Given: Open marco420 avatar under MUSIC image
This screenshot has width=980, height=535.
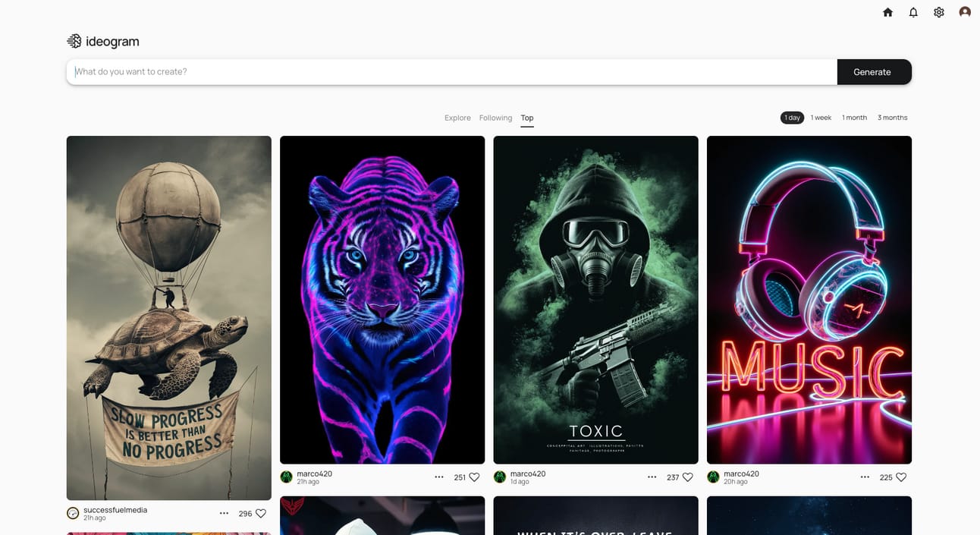Looking at the screenshot, I should pyautogui.click(x=713, y=477).
